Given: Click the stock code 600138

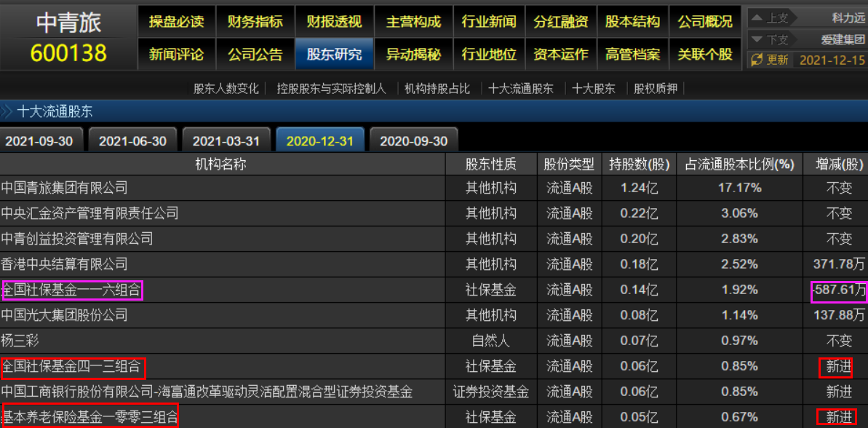Looking at the screenshot, I should 68,53.
